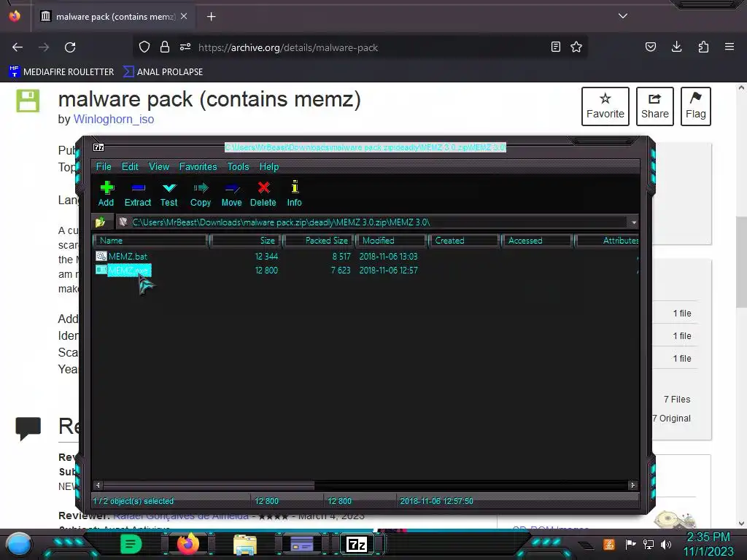The image size is (747, 560).
Task: Click the Share button on archive.org
Action: 654,106
